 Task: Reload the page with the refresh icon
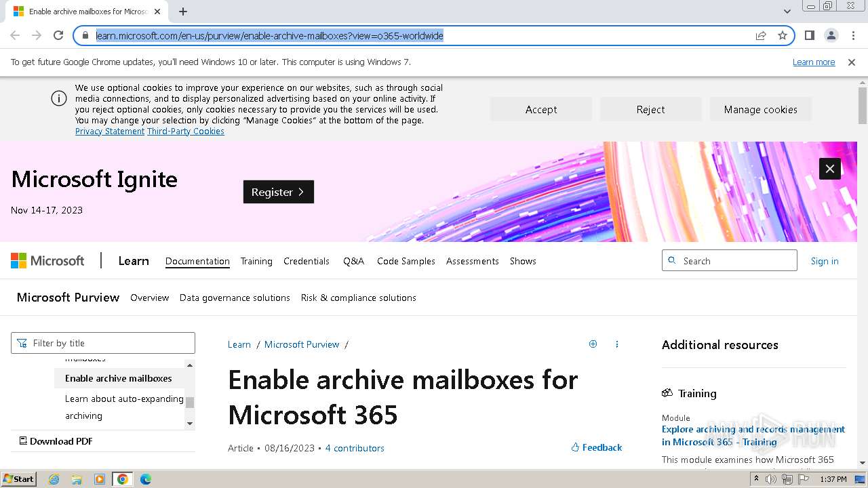point(58,35)
